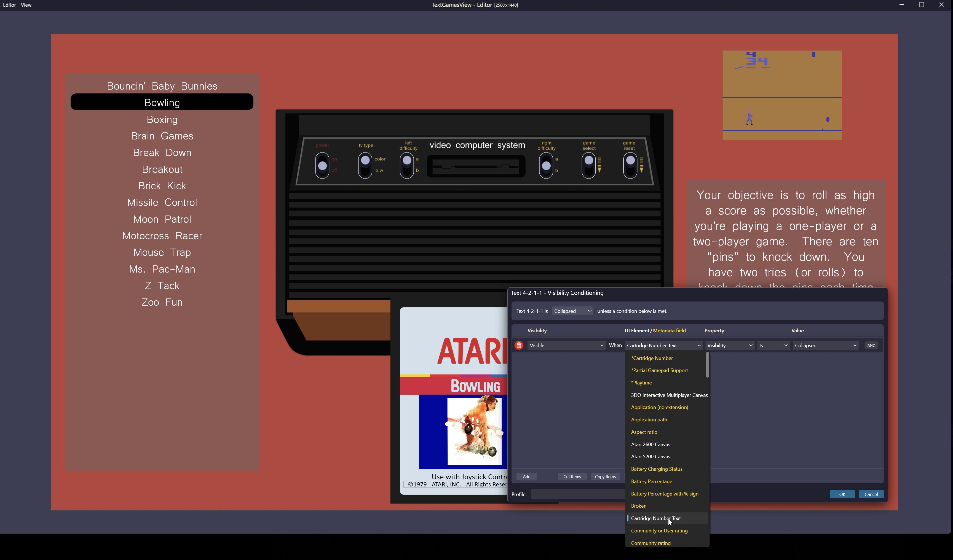
Task: Click the left difficulty switch
Action: pos(407,165)
